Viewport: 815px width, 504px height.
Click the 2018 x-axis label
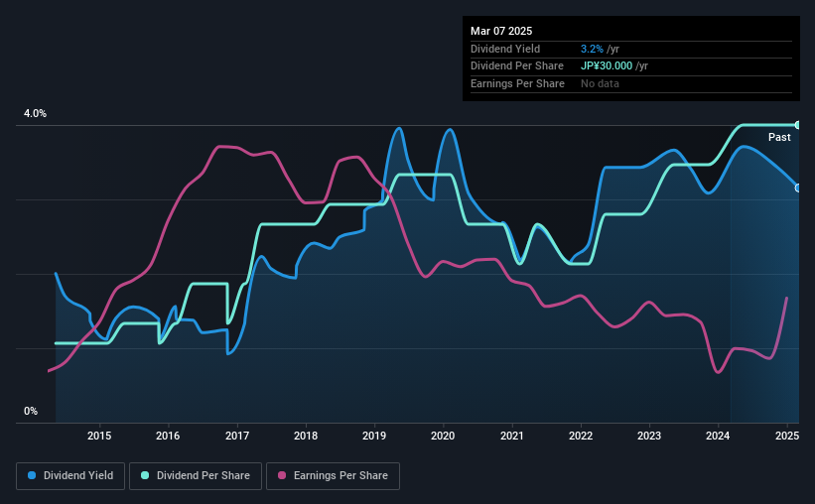tap(306, 436)
